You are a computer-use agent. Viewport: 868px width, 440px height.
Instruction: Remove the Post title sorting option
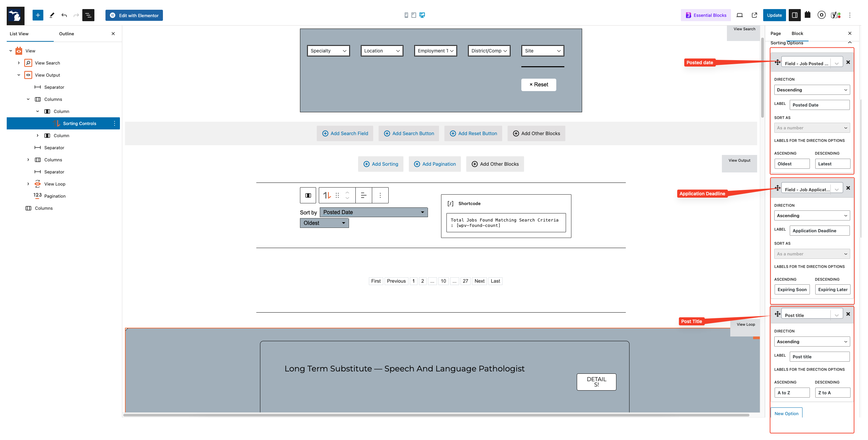848,314
